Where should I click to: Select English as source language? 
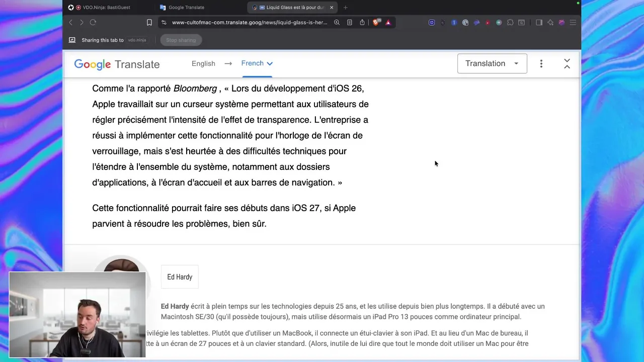pos(203,63)
